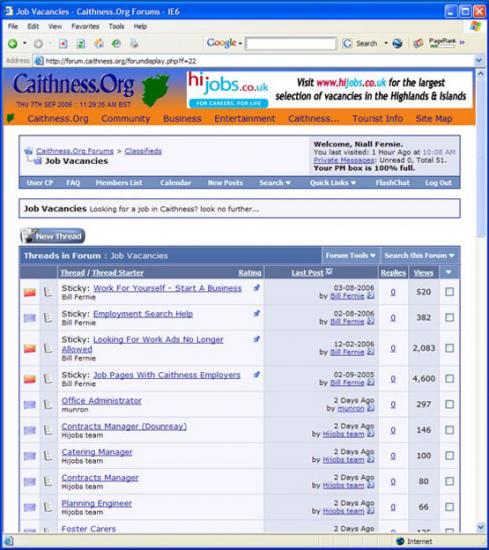Expand the Quick Links menu
489x550 pixels.
(x=333, y=183)
